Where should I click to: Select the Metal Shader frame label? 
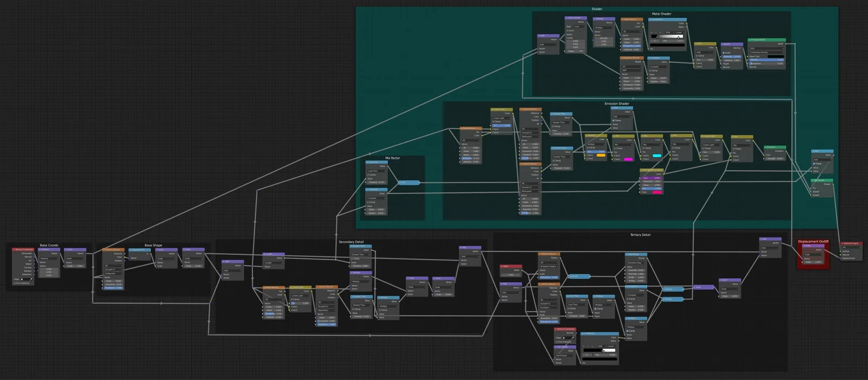(x=661, y=14)
